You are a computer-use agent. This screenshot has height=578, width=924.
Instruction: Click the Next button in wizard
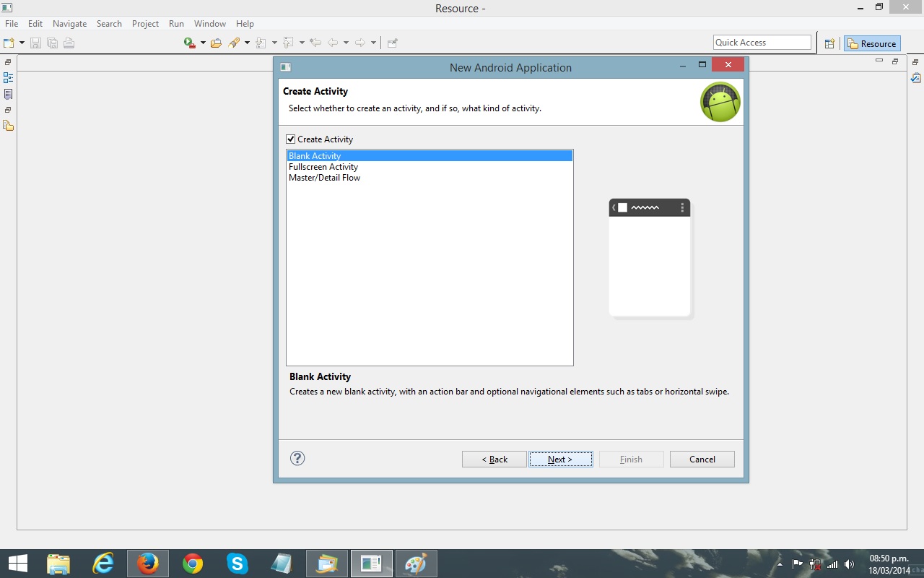[x=561, y=460]
